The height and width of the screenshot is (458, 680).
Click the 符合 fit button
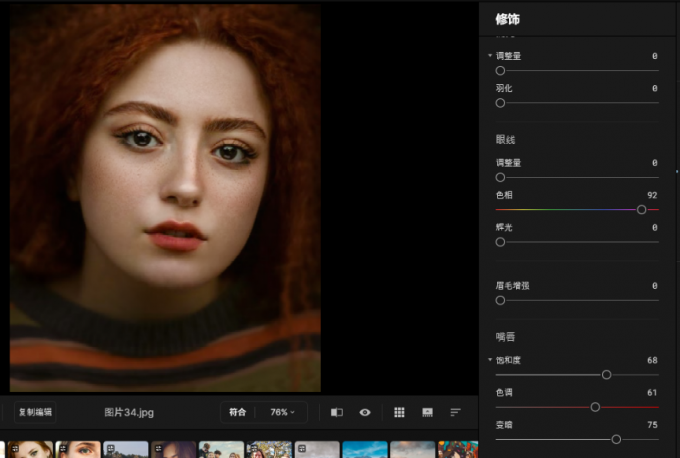237,412
